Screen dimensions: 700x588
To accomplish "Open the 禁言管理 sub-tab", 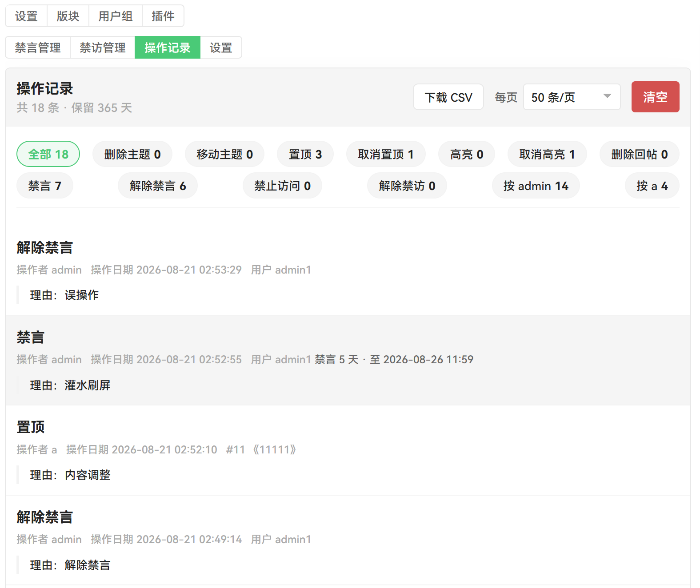I will [38, 48].
